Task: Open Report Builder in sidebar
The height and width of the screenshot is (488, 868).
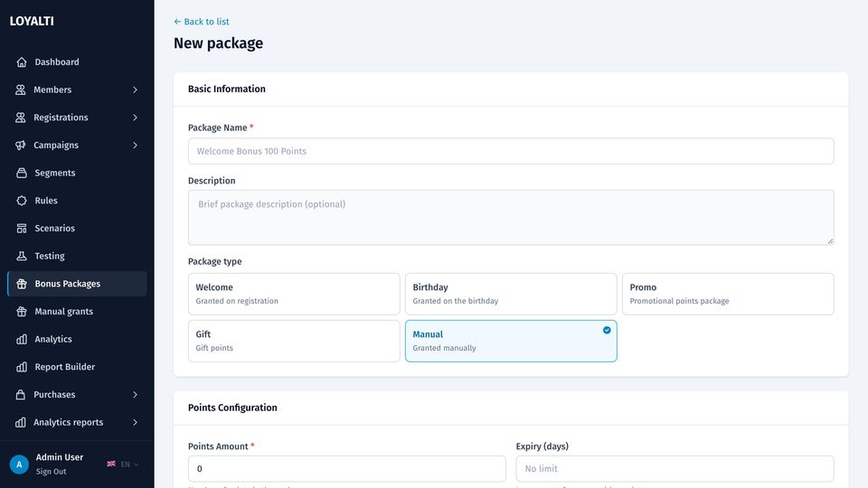Action: (77, 367)
